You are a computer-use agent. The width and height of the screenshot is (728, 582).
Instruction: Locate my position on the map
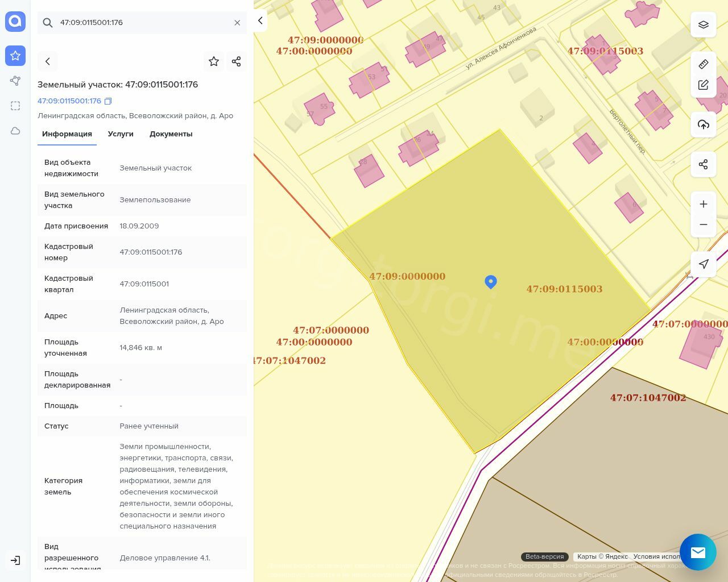point(703,264)
